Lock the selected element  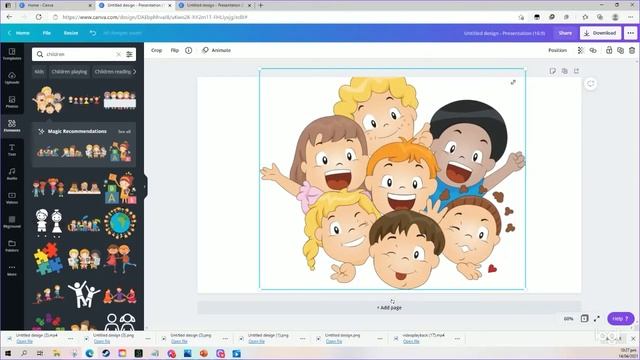point(609,50)
